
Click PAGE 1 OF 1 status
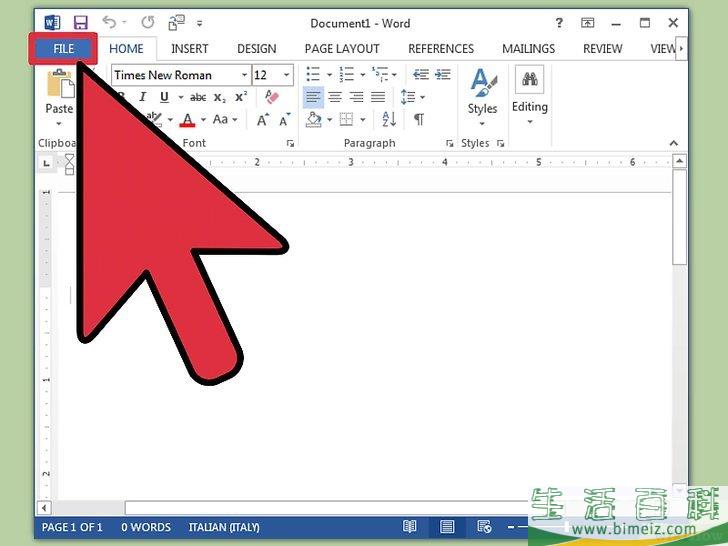pyautogui.click(x=72, y=527)
